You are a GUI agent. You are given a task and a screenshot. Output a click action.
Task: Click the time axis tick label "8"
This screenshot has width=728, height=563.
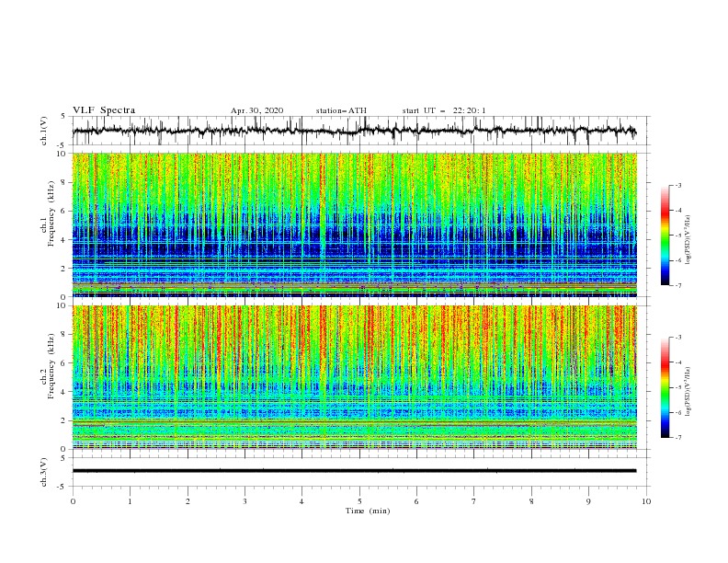click(x=531, y=501)
